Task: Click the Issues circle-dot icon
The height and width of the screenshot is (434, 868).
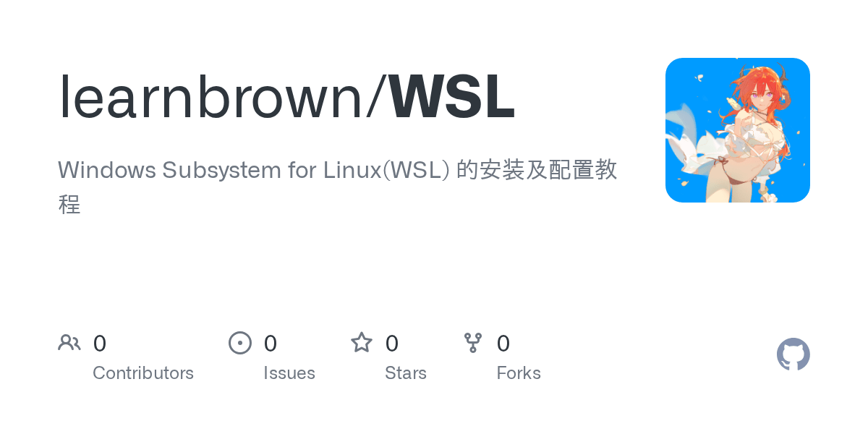Action: pos(240,342)
